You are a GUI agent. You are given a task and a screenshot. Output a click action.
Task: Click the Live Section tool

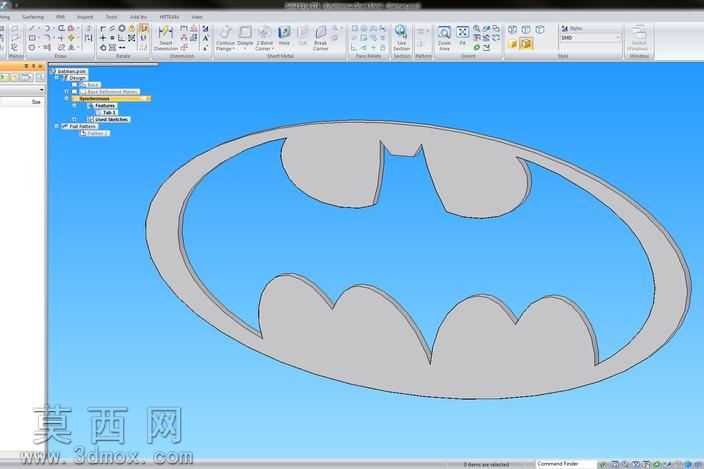[x=401, y=38]
